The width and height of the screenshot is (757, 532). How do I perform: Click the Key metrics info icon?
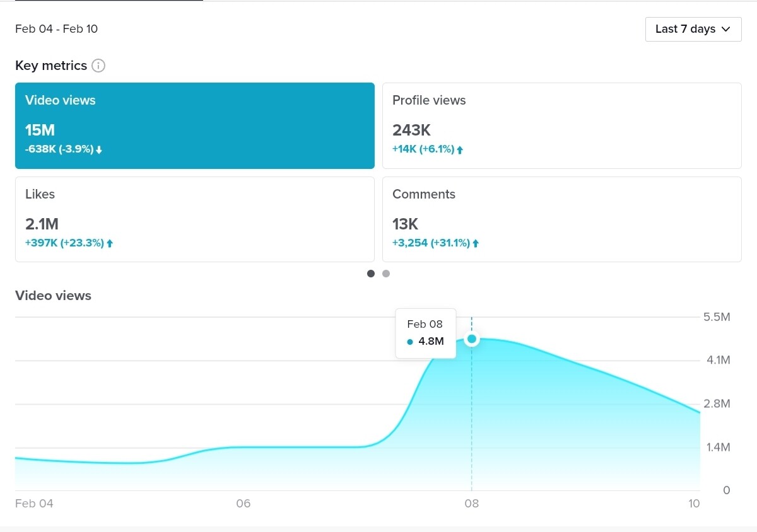[98, 66]
